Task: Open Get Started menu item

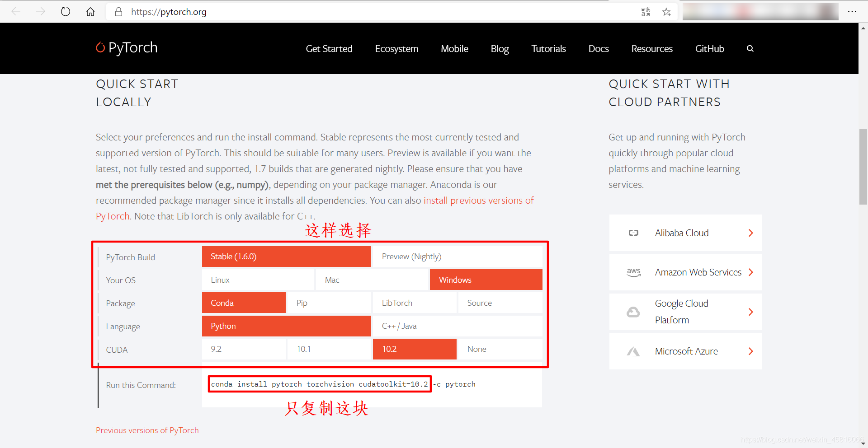Action: (x=329, y=49)
